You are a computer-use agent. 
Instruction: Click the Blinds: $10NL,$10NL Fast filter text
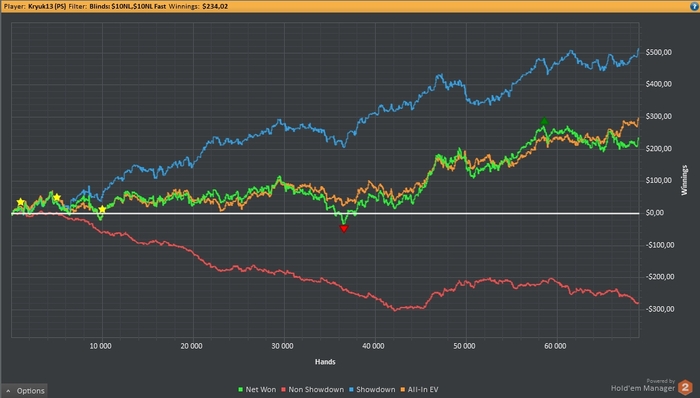[x=128, y=6]
